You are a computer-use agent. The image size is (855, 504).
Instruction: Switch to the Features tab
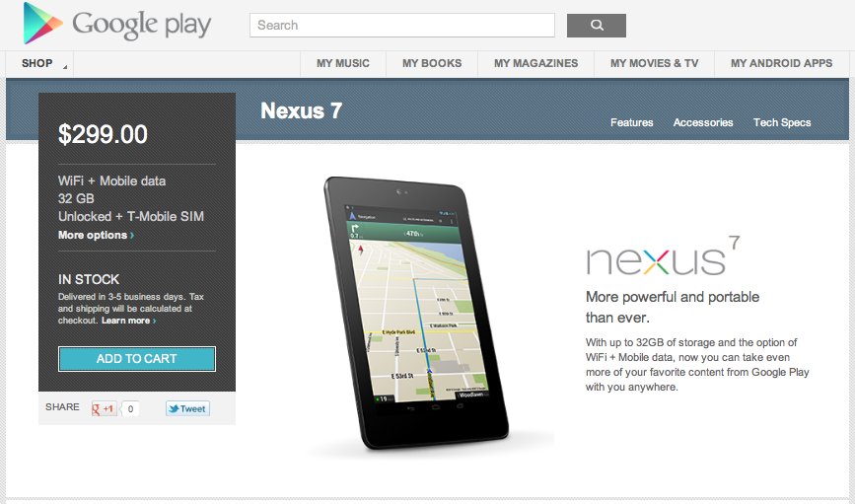(x=631, y=122)
